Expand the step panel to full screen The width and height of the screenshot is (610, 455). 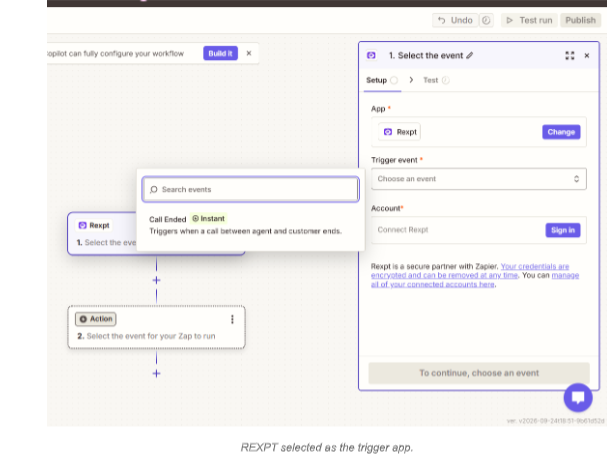pos(570,56)
